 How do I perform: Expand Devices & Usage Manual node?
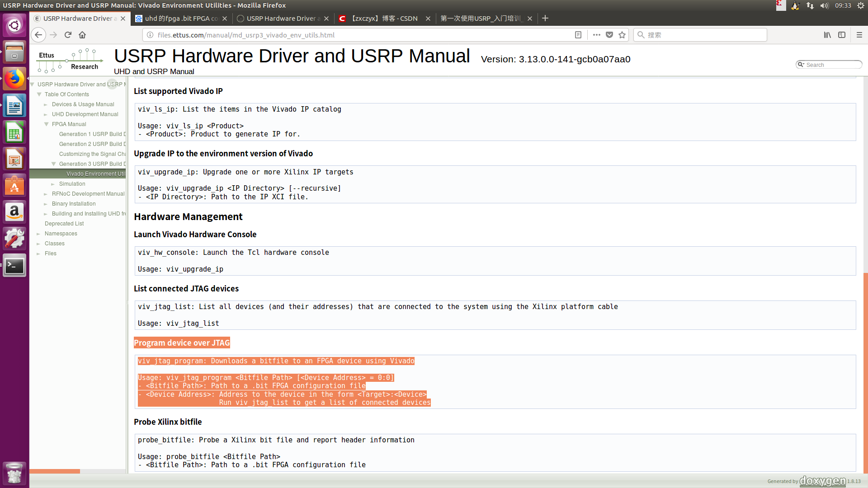[46, 104]
